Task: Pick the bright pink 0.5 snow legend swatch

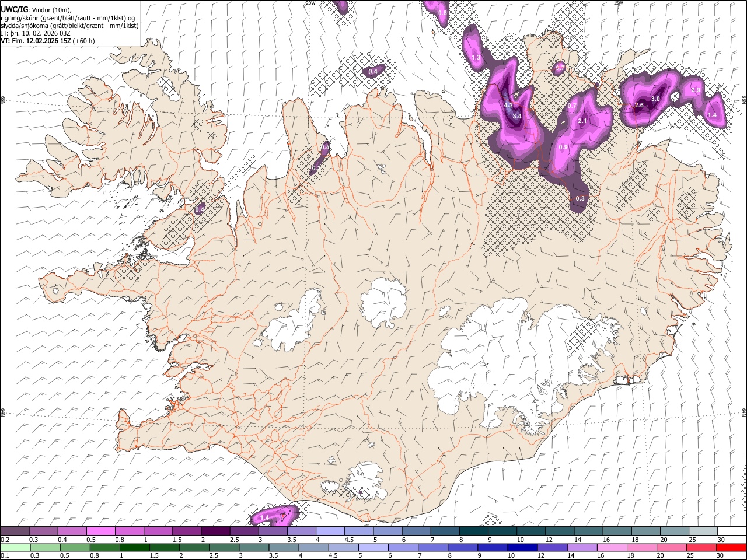Action: [101, 531]
